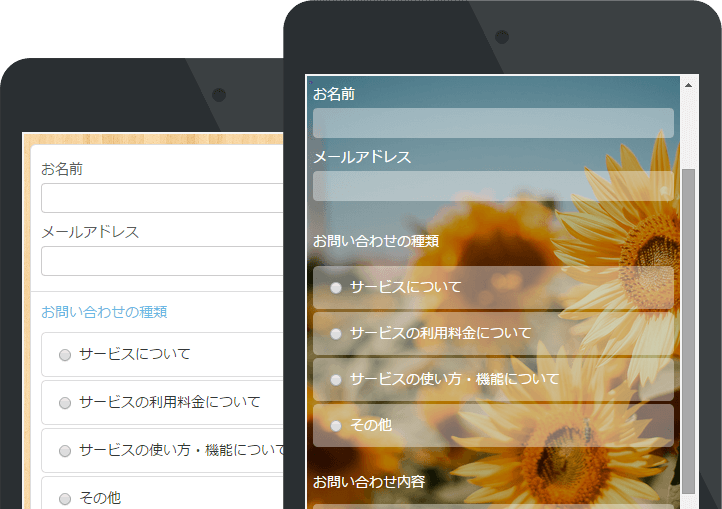Pick the その他 radio in the white form
Image resolution: width=722 pixels, height=509 pixels.
pos(65,497)
